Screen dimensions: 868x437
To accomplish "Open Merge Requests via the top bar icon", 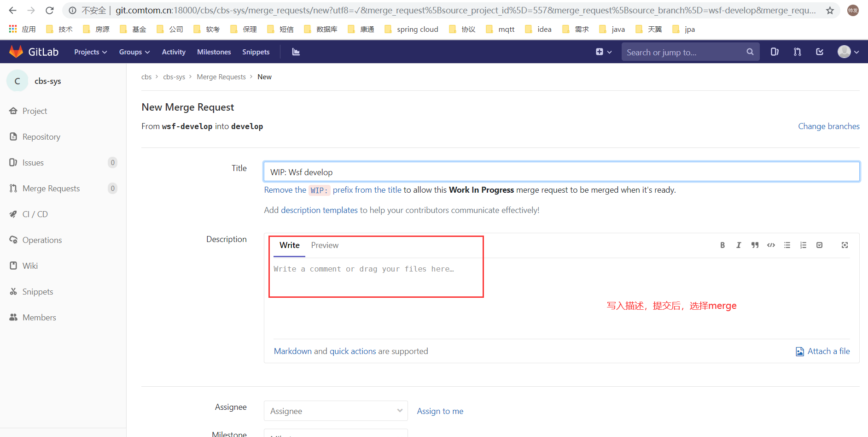I will (x=797, y=52).
